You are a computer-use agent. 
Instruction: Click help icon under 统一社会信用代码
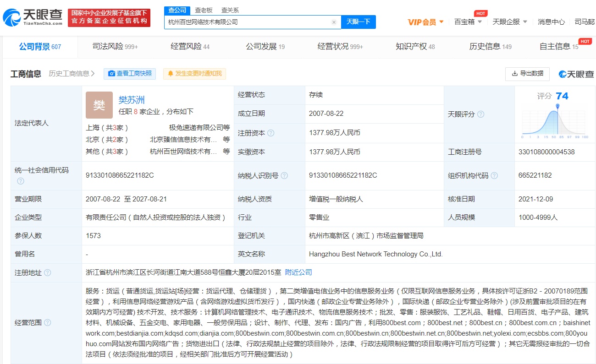(x=21, y=181)
